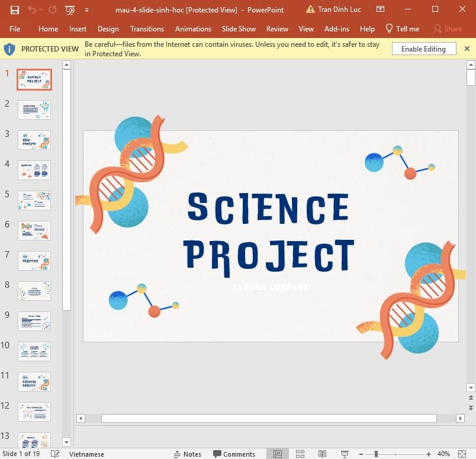
Task: Fit slide to current window
Action: (x=467, y=453)
